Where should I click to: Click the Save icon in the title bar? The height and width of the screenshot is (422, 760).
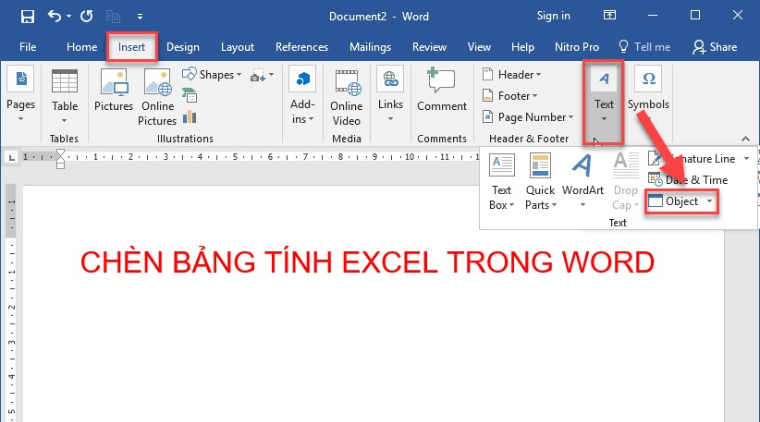28,16
